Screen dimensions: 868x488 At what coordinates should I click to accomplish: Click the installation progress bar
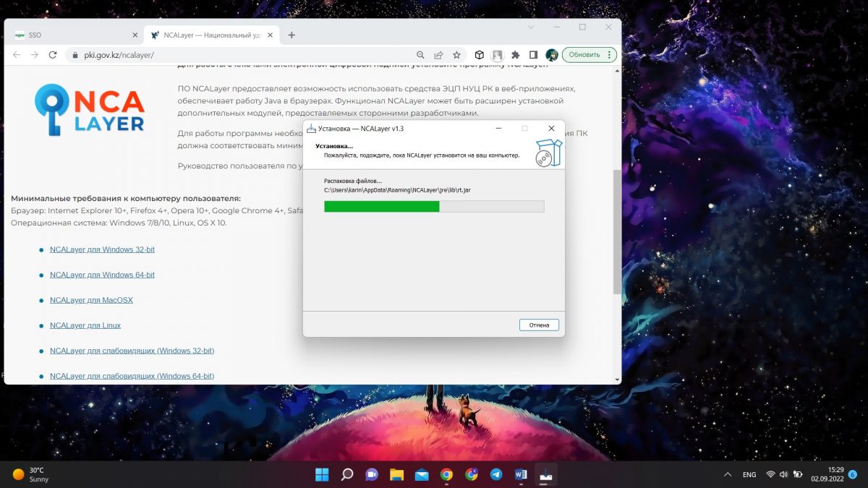click(434, 206)
